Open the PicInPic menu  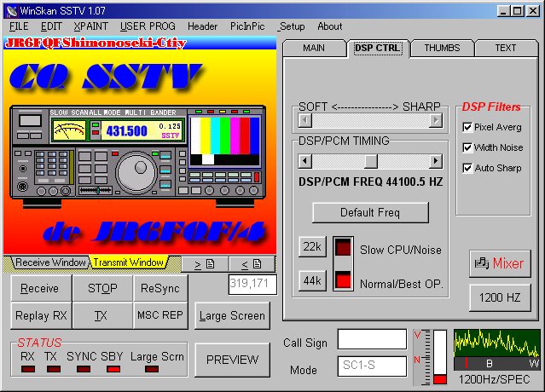pyautogui.click(x=247, y=26)
